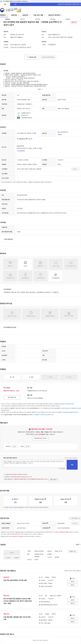Click the 관심기업 star button
This screenshot has height=644, width=81.
point(8,558)
